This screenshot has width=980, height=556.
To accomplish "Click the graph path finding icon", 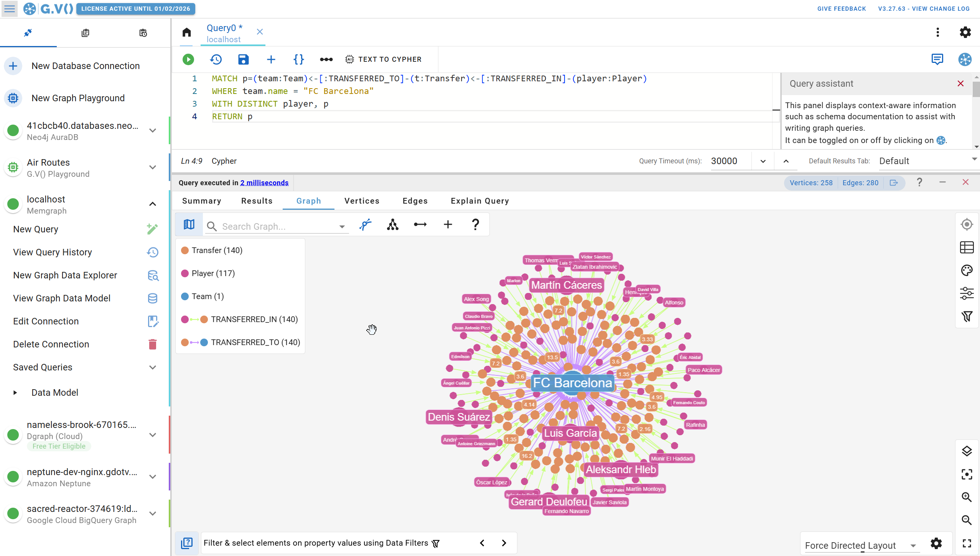I will coord(366,225).
